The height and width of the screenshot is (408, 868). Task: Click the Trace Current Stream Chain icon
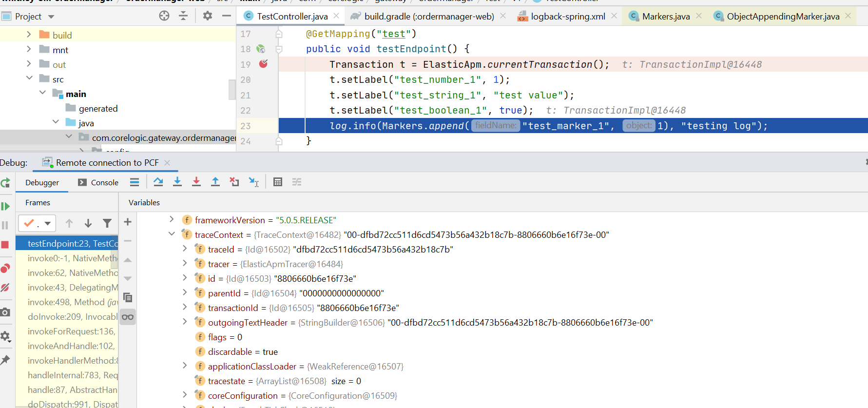[297, 182]
